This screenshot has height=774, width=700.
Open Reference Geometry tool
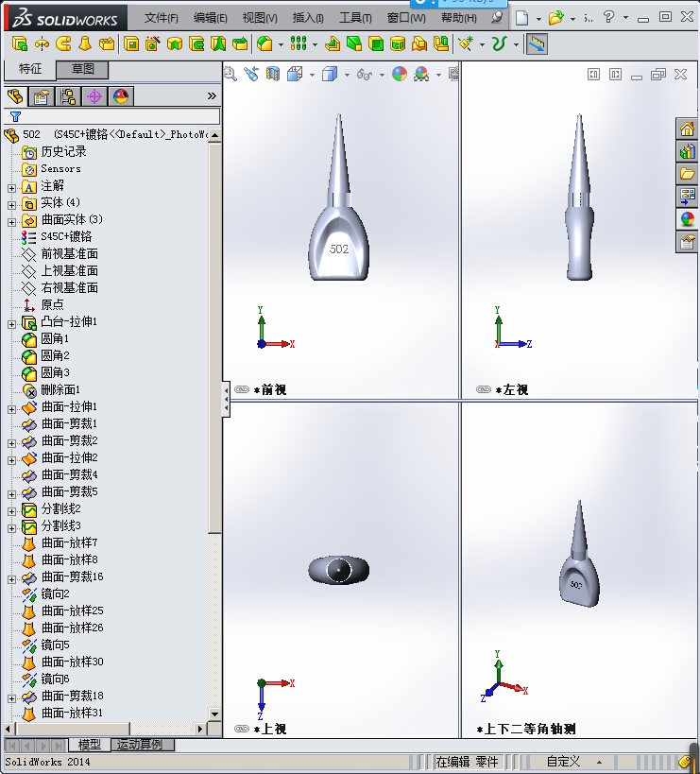click(x=466, y=43)
